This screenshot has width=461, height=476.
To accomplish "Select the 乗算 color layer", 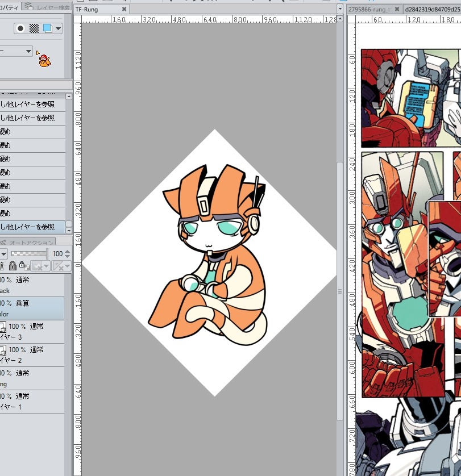I will (x=32, y=308).
